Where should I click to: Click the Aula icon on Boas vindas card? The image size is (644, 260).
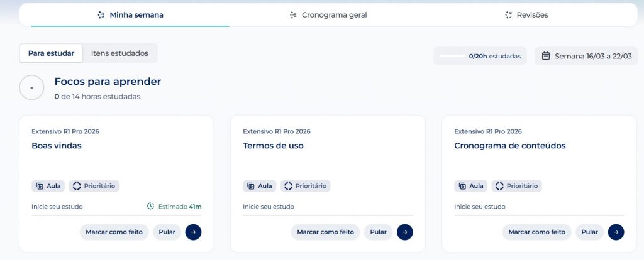[x=40, y=186]
